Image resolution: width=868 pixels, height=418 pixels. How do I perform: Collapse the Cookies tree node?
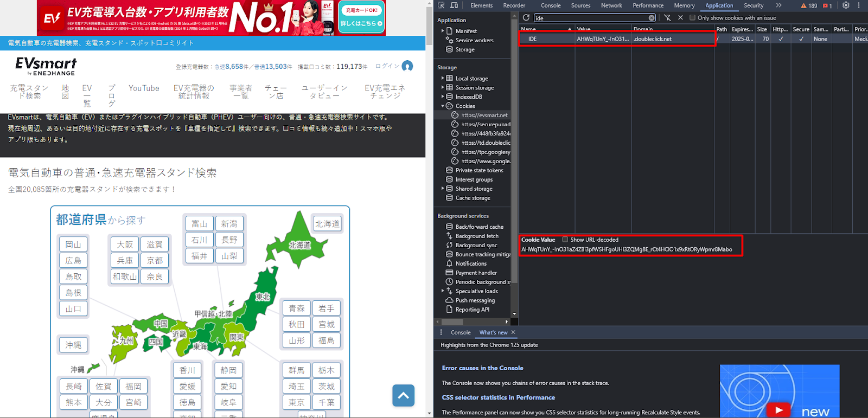[x=443, y=106]
